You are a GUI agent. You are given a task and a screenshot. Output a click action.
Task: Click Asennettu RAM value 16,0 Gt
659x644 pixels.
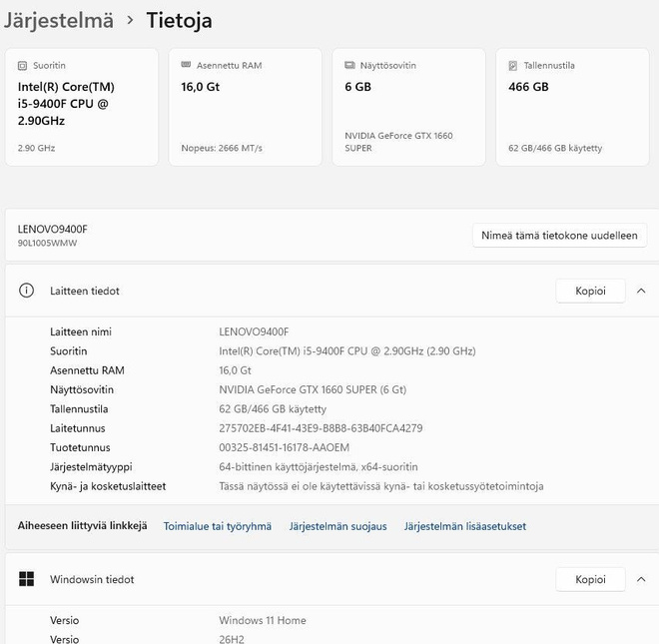[235, 370]
